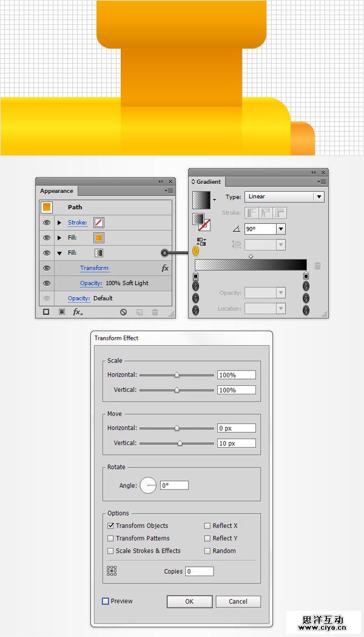Uncheck the Transform Objects checkbox
364x637 pixels.
(110, 526)
